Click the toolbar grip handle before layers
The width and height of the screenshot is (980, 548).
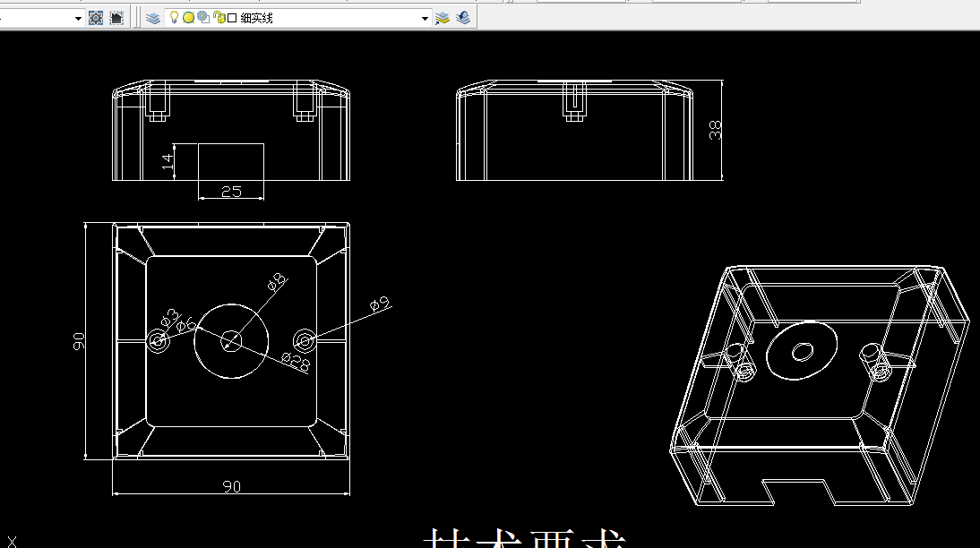(x=137, y=18)
